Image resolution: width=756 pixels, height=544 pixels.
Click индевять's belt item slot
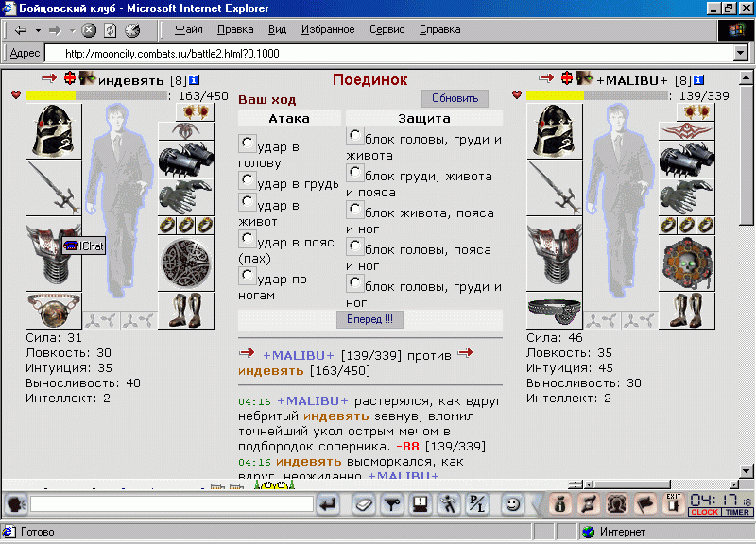tap(54, 311)
